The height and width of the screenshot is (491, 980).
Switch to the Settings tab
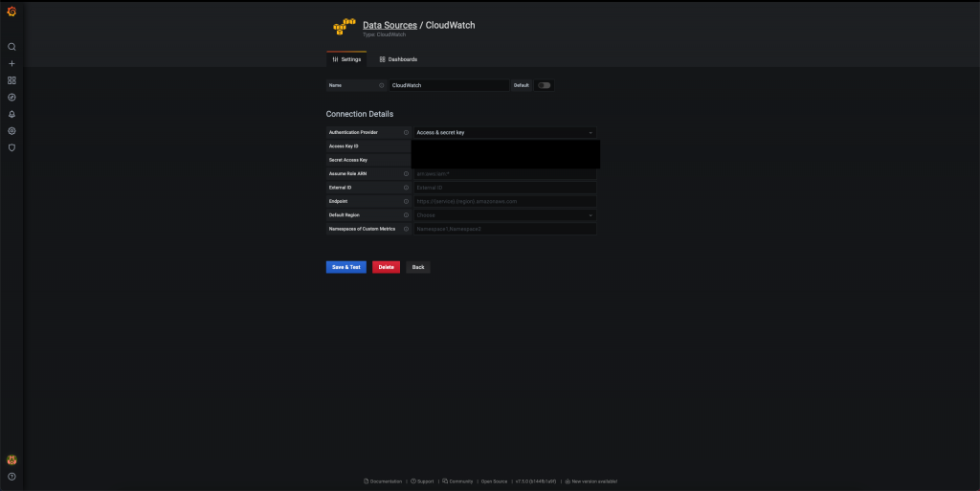click(346, 59)
